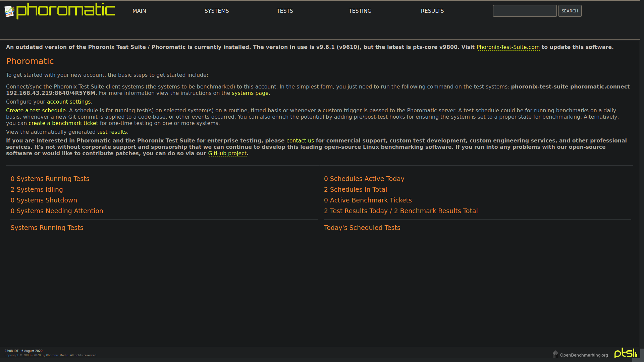
Task: Open create a benchmark ticket link
Action: tap(63, 123)
